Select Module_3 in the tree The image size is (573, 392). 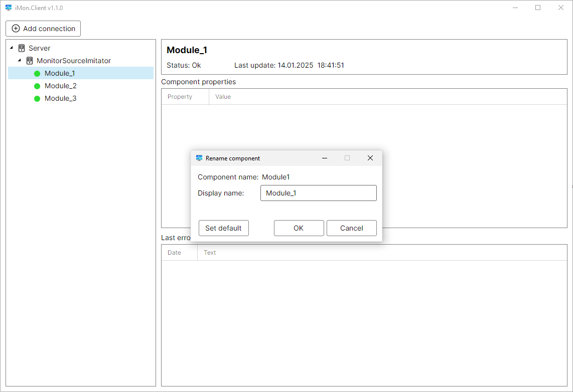[x=60, y=98]
